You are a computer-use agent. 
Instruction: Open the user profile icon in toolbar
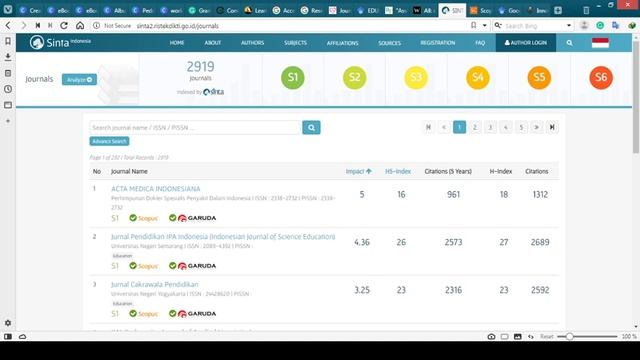584,25
